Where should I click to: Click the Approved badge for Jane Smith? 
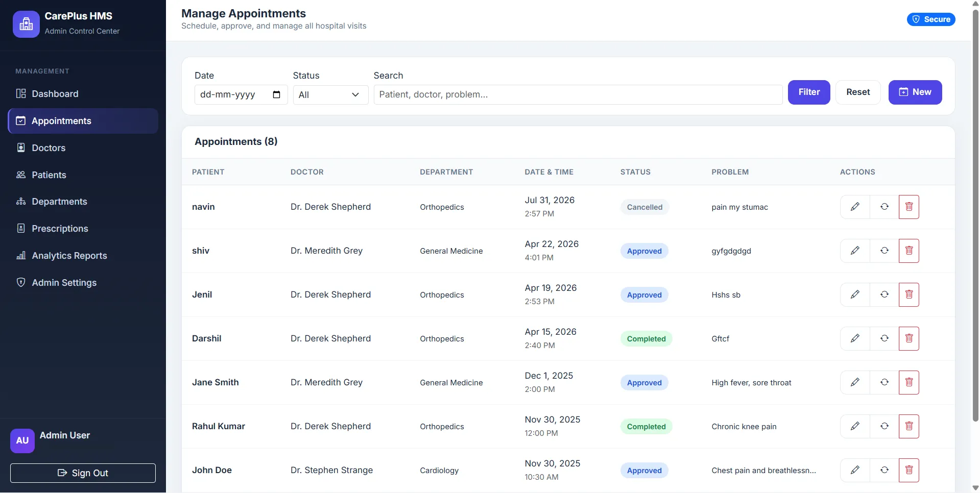coord(644,383)
